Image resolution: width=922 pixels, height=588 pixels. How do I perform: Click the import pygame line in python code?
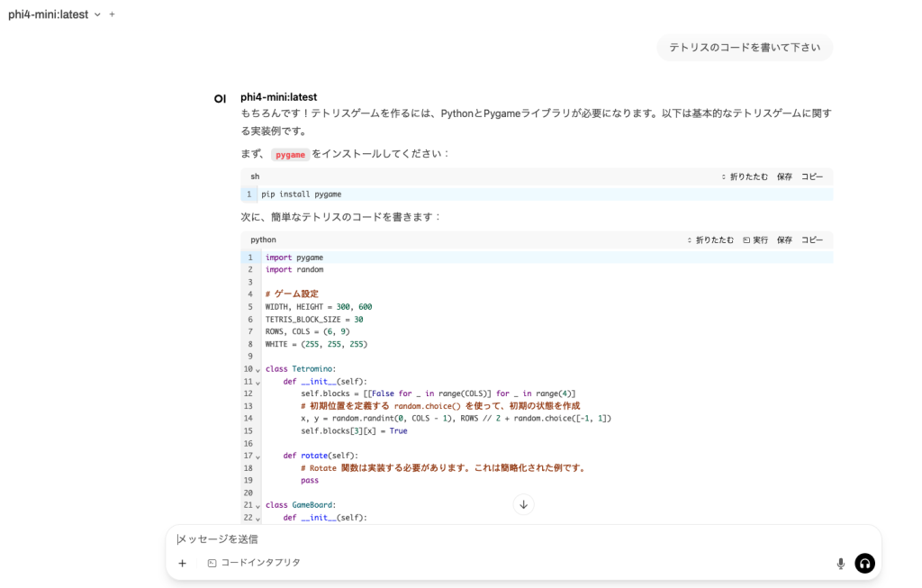pyautogui.click(x=294, y=258)
